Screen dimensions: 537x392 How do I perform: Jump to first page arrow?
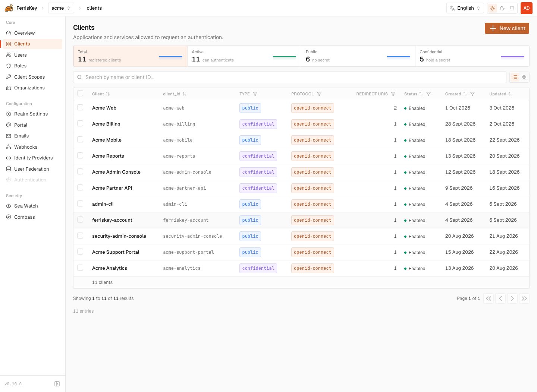[489, 298]
